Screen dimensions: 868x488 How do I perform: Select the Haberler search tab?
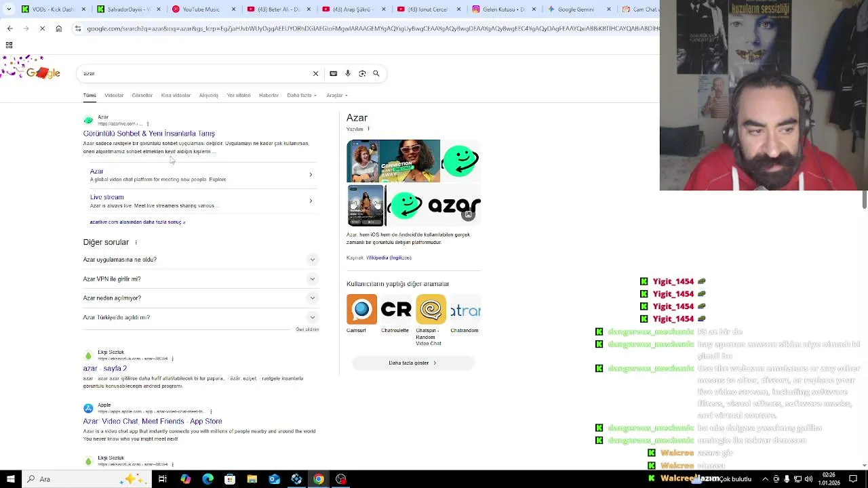pyautogui.click(x=269, y=96)
